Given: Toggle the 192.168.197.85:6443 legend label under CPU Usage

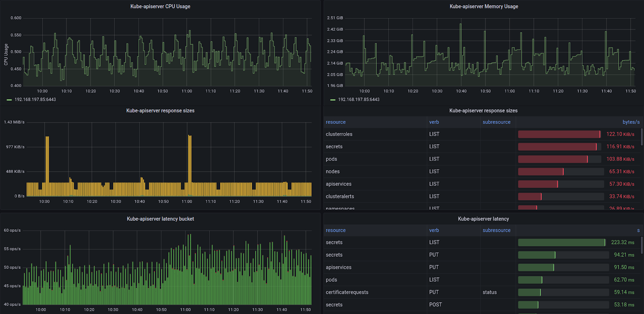Looking at the screenshot, I should click(x=35, y=100).
